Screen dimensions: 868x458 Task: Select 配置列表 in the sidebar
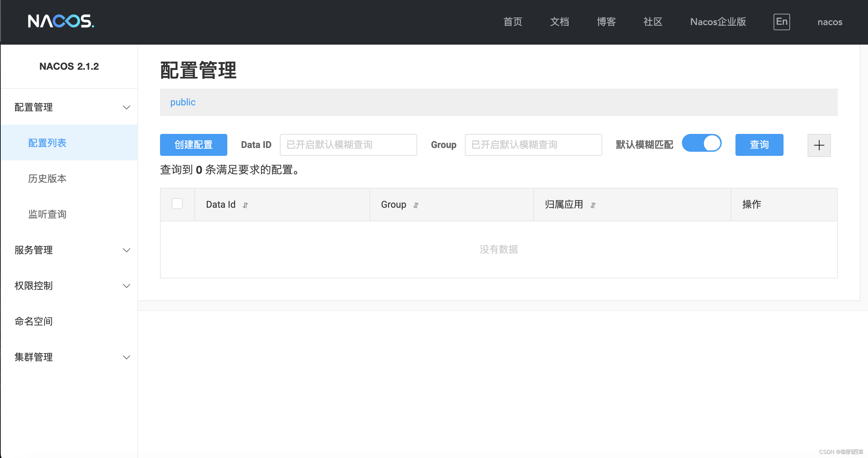(69, 143)
